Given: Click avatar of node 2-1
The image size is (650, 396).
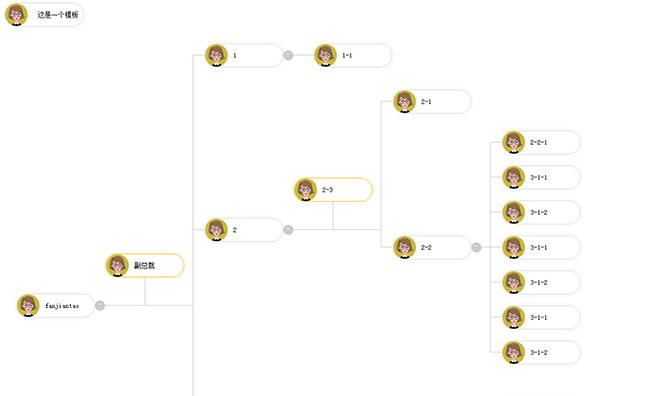Looking at the screenshot, I should 405,102.
